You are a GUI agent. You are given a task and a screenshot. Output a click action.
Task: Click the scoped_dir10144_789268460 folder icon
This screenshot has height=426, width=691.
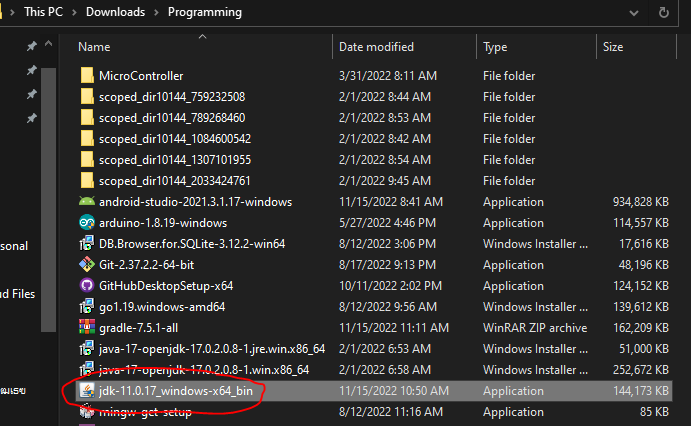(87, 118)
